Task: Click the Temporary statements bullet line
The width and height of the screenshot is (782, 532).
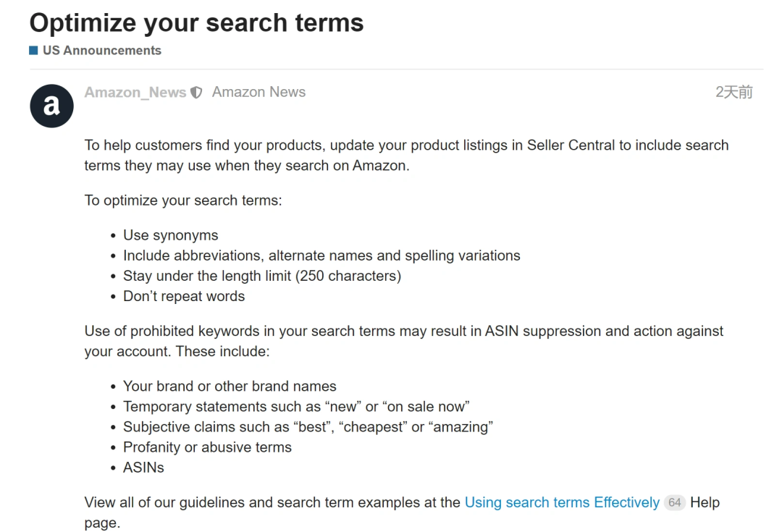Action: pyautogui.click(x=296, y=407)
